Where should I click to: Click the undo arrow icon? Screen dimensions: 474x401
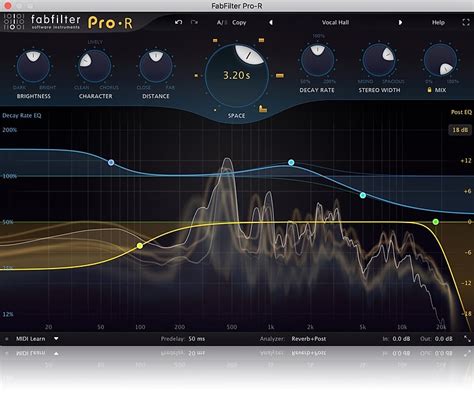pyautogui.click(x=179, y=22)
